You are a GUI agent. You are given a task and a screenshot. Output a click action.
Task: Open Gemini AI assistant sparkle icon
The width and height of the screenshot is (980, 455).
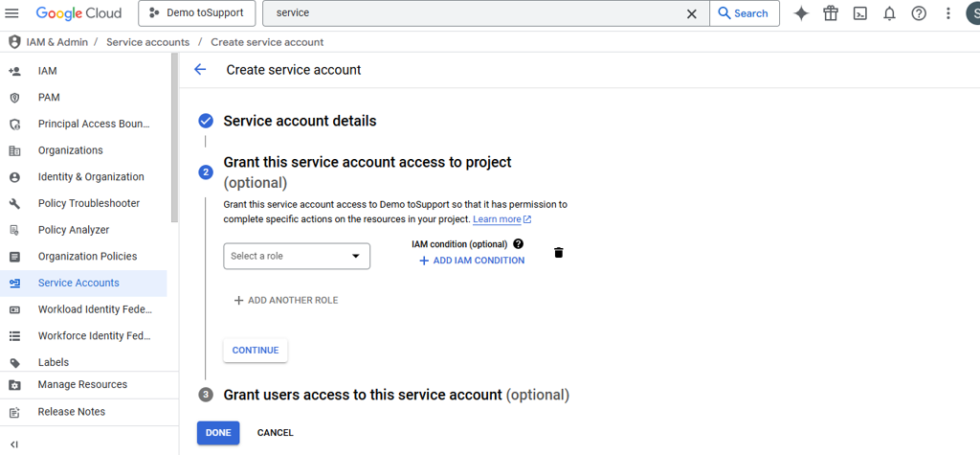pos(801,13)
